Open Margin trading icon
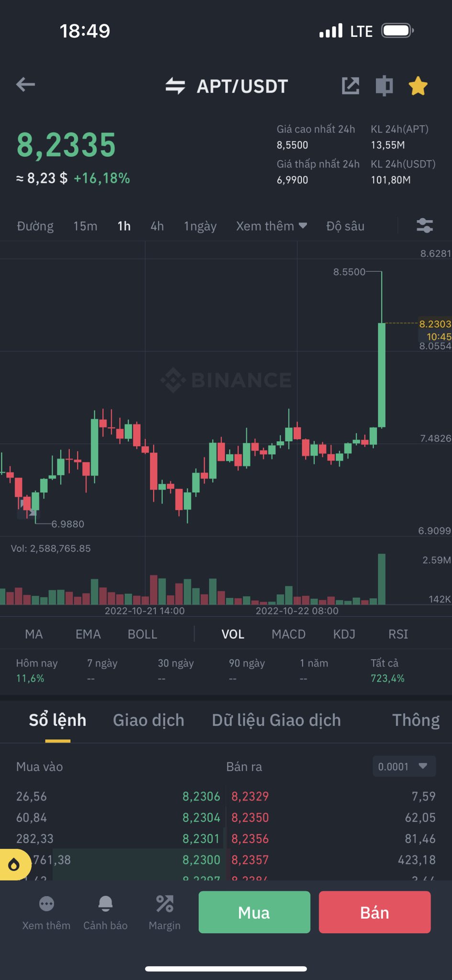 point(165,913)
